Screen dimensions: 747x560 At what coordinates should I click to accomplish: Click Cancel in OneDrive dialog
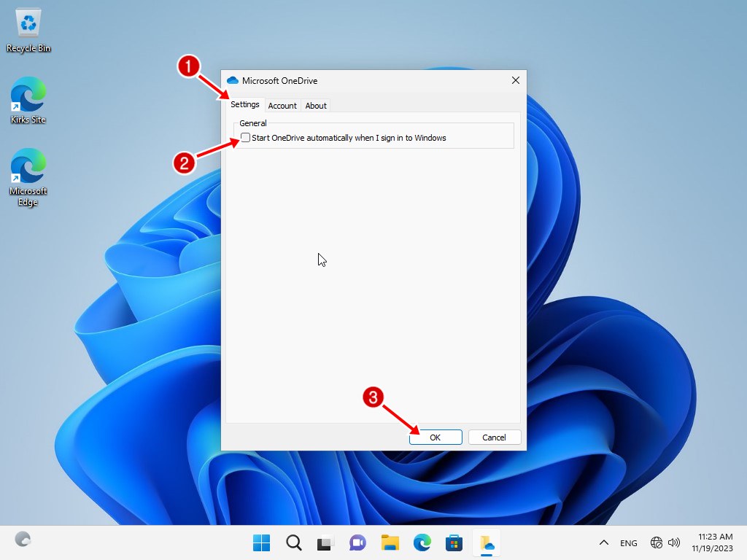[494, 437]
